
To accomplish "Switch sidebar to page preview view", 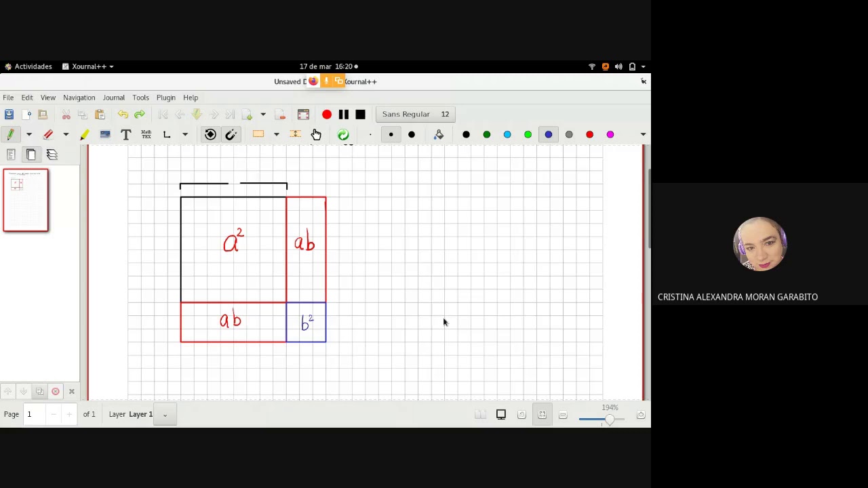I will 31,155.
